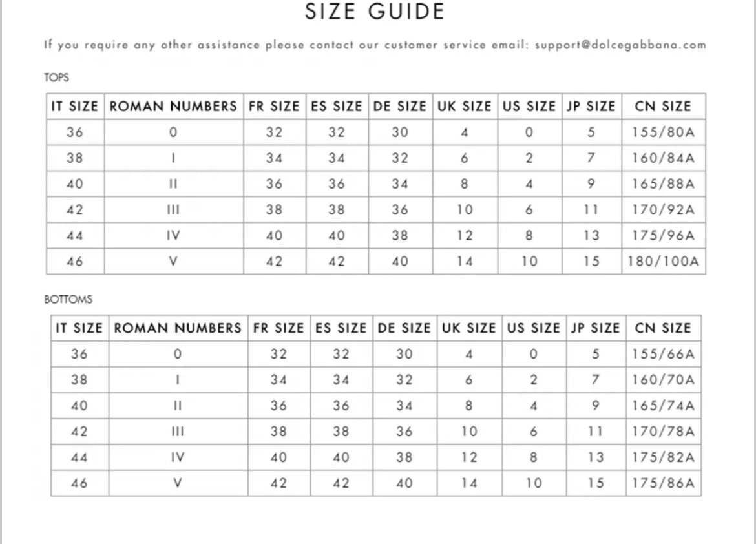Select IT size 46 in Tops table
This screenshot has height=544, width=756.
click(x=75, y=262)
